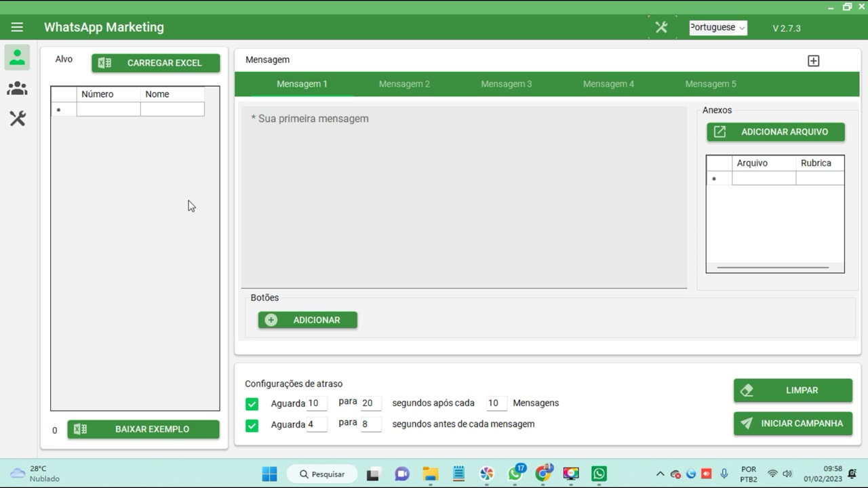Open Wi-Fi network tray icon
868x488 pixels.
[x=772, y=474]
